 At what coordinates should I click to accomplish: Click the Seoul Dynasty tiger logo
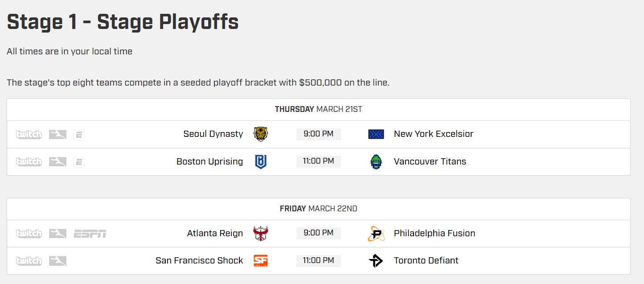[x=260, y=134]
